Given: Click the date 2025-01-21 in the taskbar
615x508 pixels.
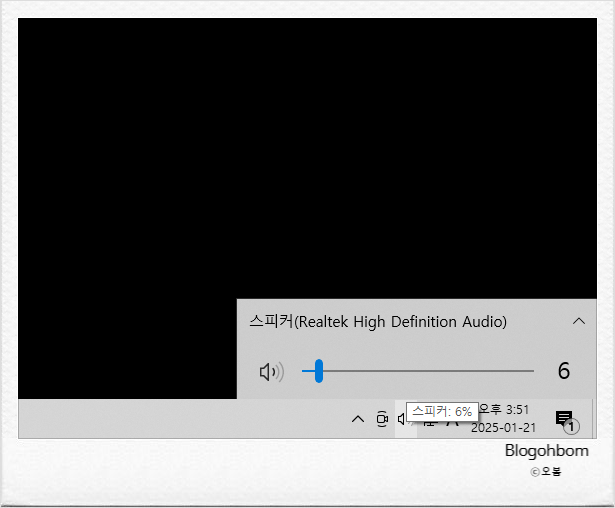Looking at the screenshot, I should tap(503, 428).
